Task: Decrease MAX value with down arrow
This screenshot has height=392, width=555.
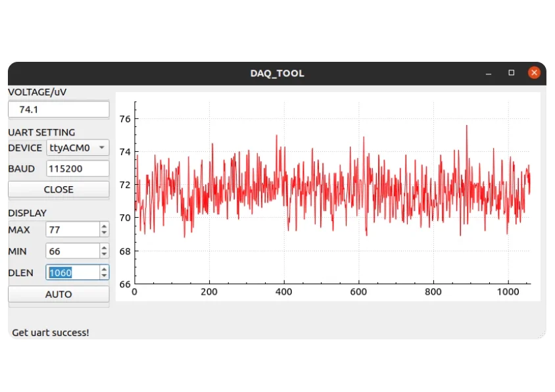Action: click(104, 233)
